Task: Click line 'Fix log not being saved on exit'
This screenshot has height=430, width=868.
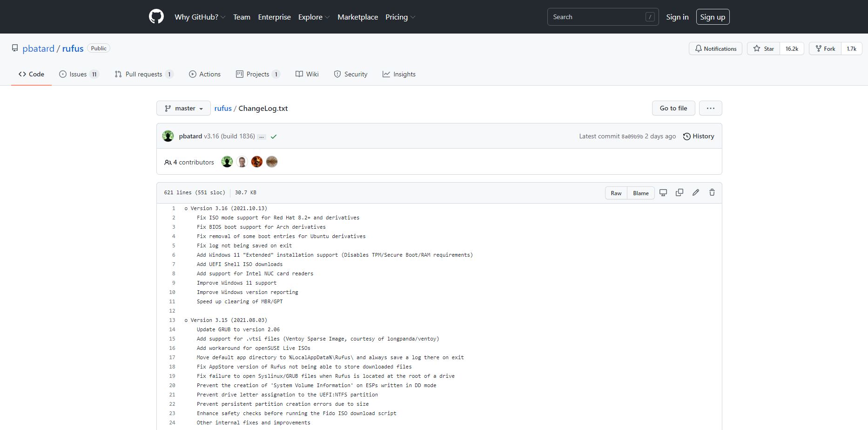Action: 244,246
